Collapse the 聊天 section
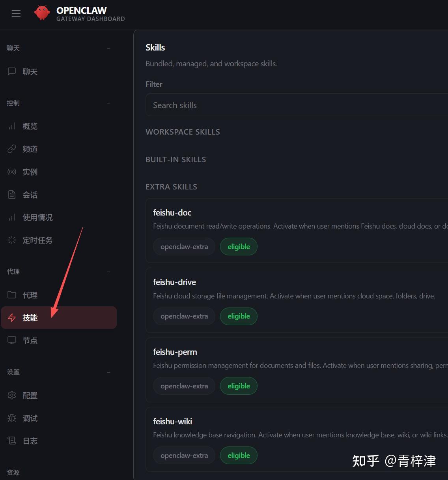 [109, 48]
